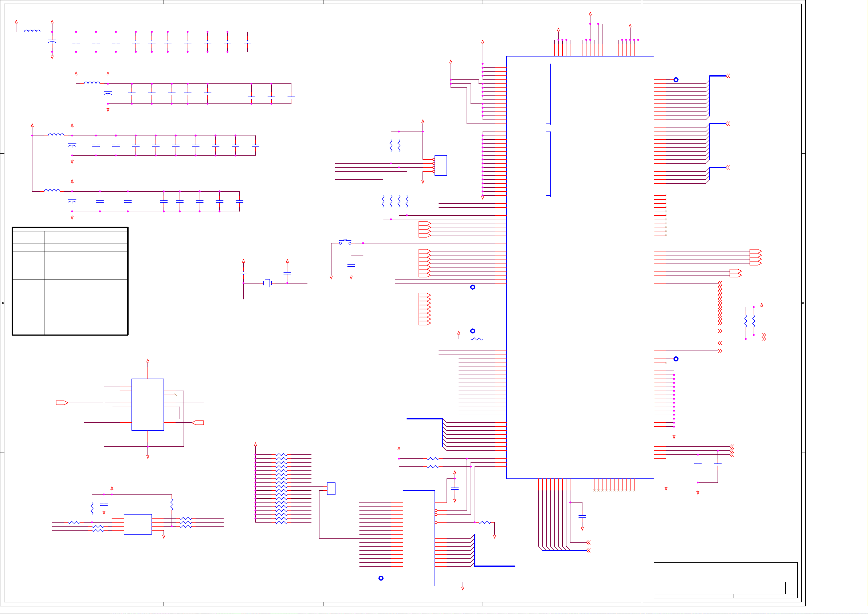
Task: Click the title block in the sheet corner
Action: 726,580
